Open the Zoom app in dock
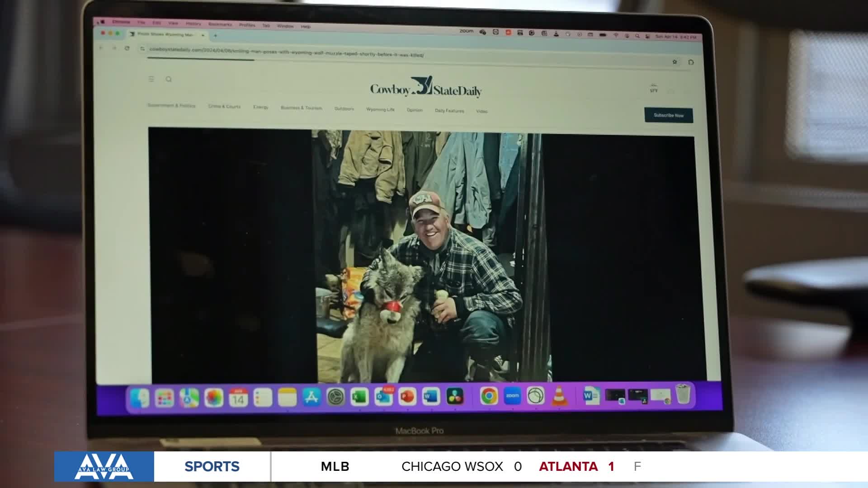The image size is (868, 488). 512,396
